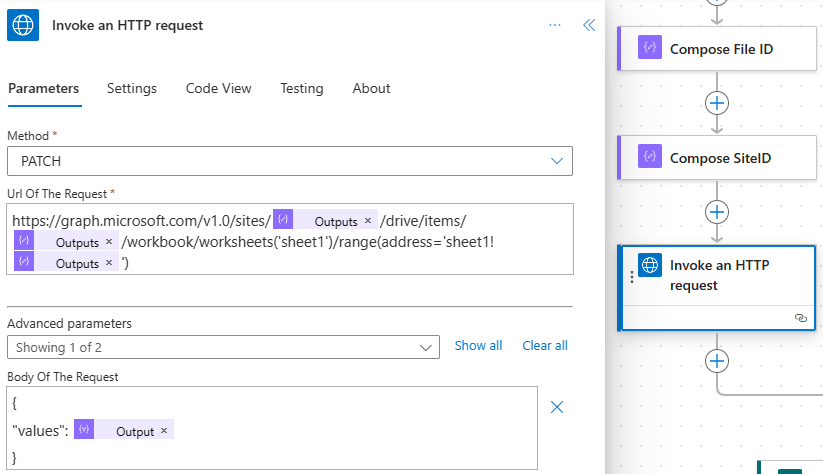The image size is (823, 474).
Task: Open the Code View tab
Action: point(218,88)
